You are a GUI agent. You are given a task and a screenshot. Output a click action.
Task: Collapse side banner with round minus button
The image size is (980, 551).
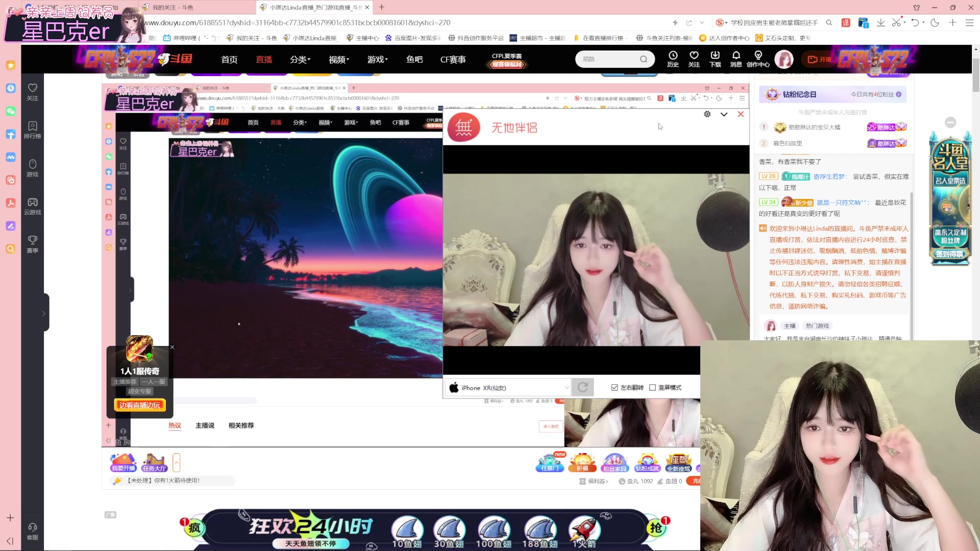(950, 122)
